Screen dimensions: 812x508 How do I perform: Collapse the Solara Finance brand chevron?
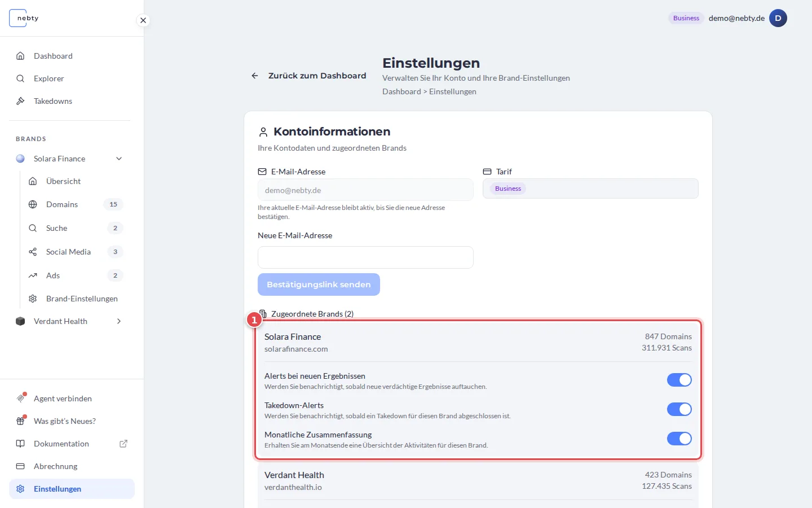tap(119, 159)
